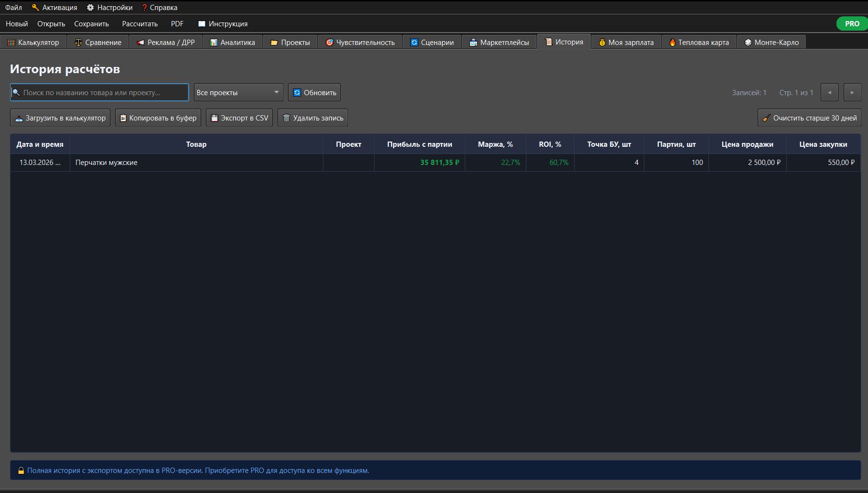868x493 pixels.
Task: Click the 60,7% ROI cell
Action: (x=550, y=163)
